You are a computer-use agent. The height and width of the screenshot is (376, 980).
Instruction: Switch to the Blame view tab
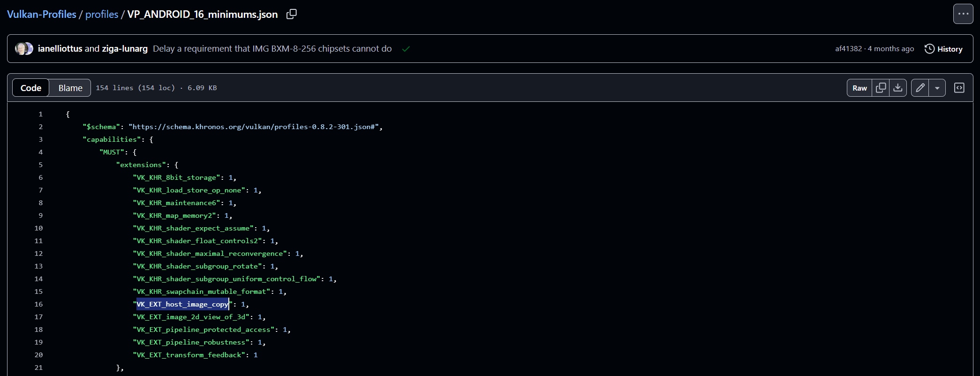pos(70,88)
